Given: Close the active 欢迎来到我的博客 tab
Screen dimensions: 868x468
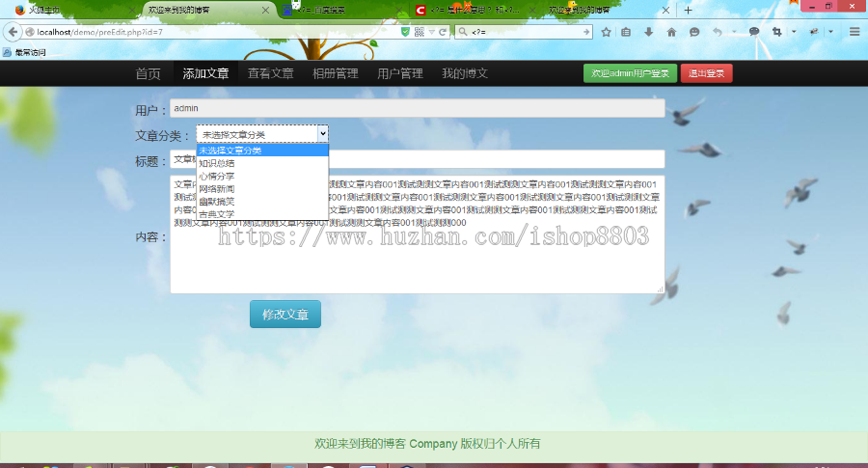Looking at the screenshot, I should pyautogui.click(x=266, y=10).
